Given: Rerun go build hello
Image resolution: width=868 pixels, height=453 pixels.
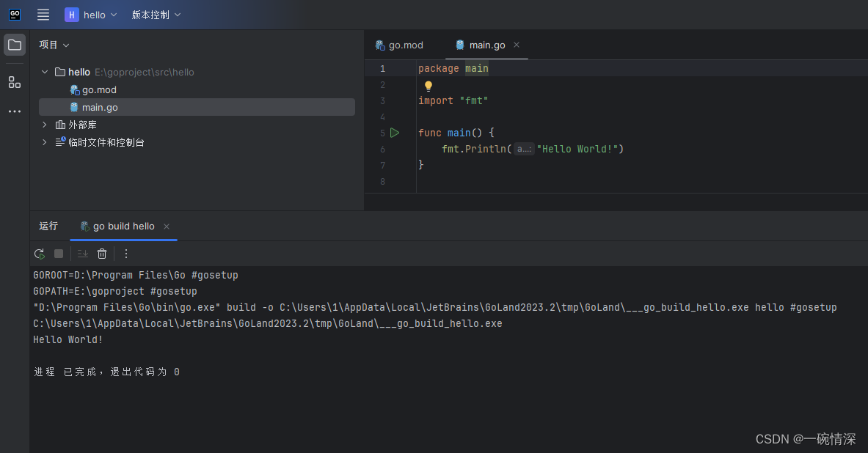Looking at the screenshot, I should (40, 254).
